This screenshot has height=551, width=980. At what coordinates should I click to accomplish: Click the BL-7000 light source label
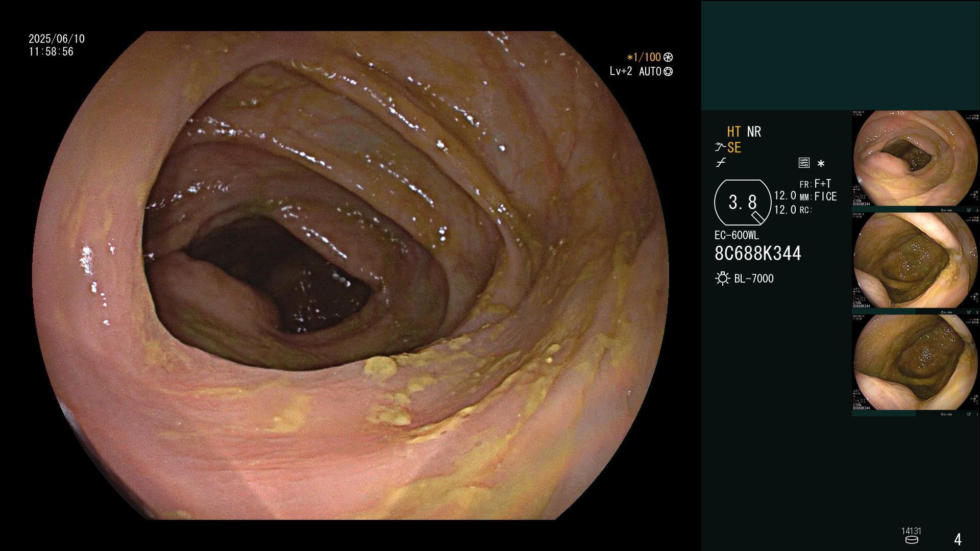click(x=754, y=279)
